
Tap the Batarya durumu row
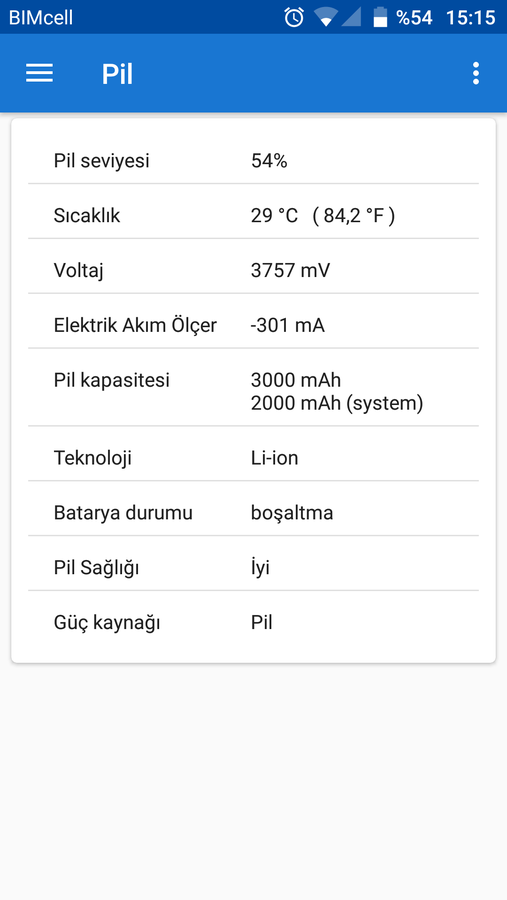coord(253,513)
